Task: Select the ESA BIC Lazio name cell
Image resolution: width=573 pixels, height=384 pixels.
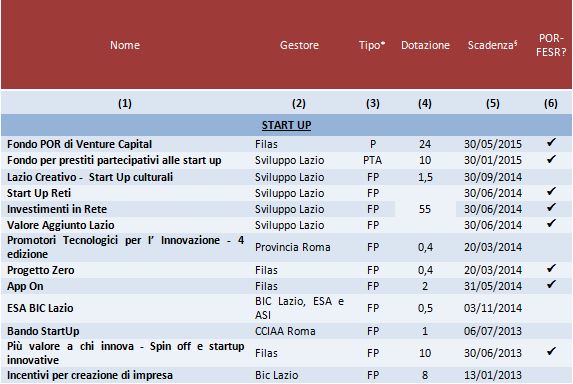Action: (40, 308)
